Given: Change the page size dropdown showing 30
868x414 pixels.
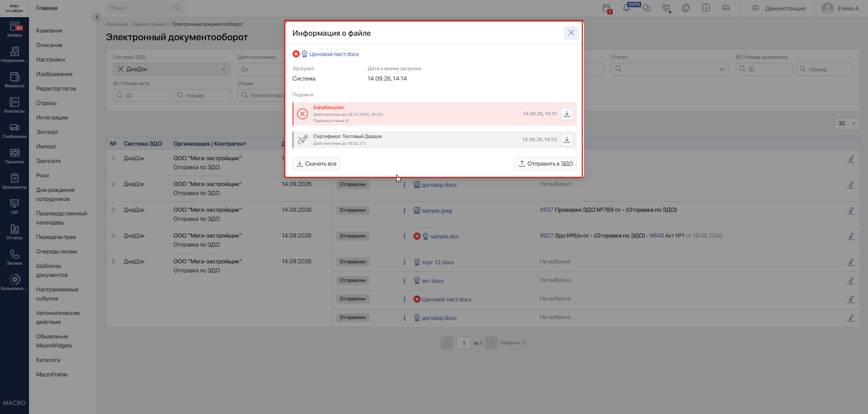Looking at the screenshot, I should (x=847, y=124).
